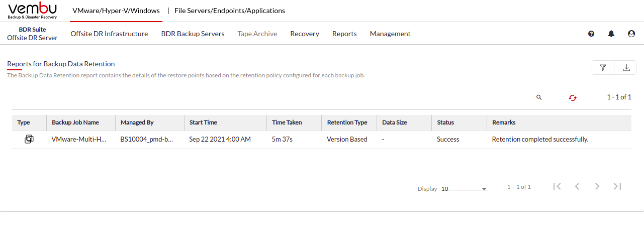Select the VMware/Hyper-V/Windows tab
Image resolution: width=644 pixels, height=234 pixels.
pos(116,11)
